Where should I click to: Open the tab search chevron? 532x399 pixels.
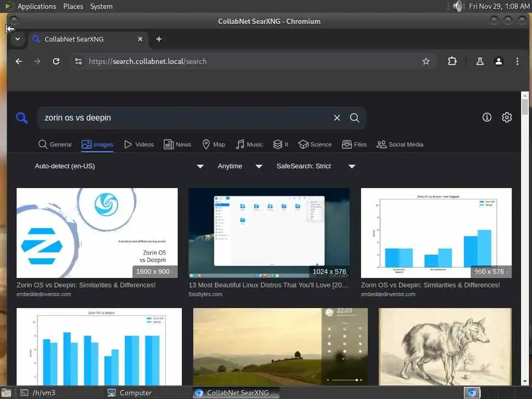tap(18, 39)
